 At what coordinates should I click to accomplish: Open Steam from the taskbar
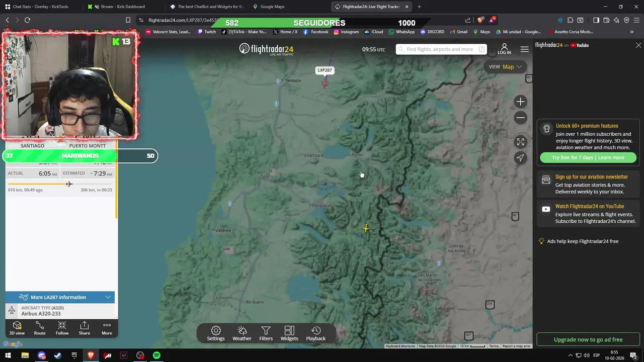coord(58,355)
